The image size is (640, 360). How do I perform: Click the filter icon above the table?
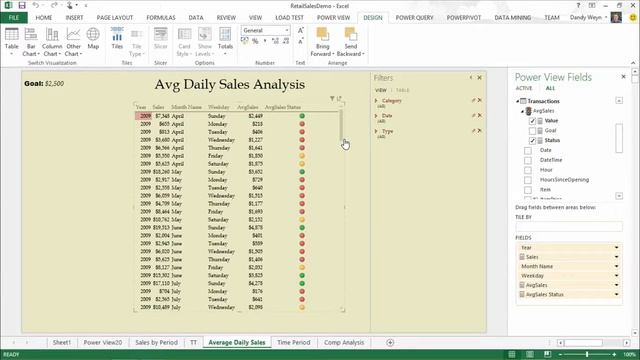[332, 98]
